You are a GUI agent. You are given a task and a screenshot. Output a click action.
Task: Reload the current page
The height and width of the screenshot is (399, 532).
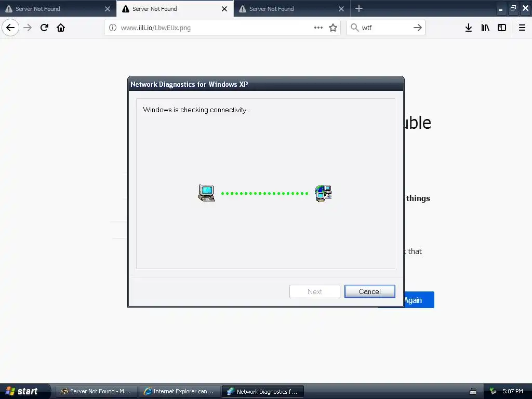pyautogui.click(x=44, y=28)
